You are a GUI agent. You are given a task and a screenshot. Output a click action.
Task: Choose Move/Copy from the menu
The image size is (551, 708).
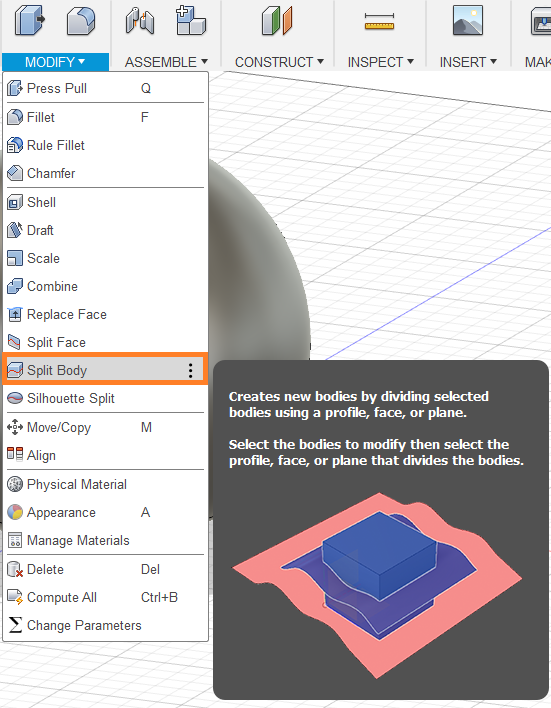coord(105,427)
